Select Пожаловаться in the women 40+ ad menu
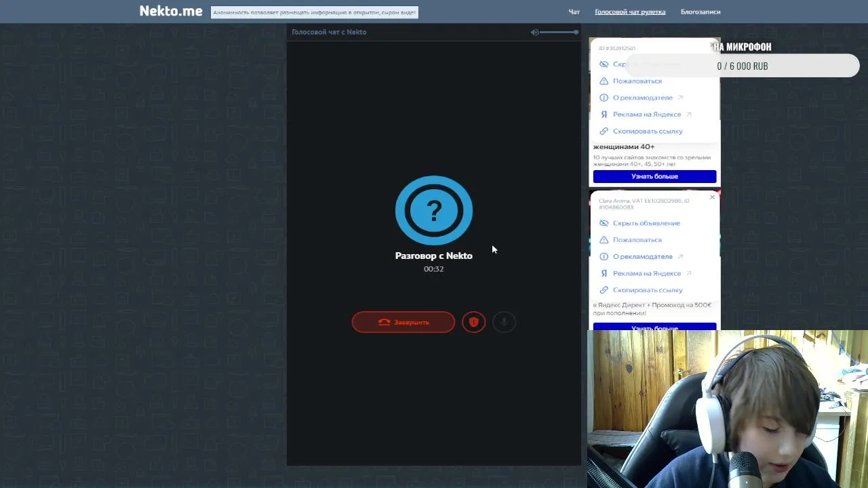The height and width of the screenshot is (488, 868). pos(637,81)
